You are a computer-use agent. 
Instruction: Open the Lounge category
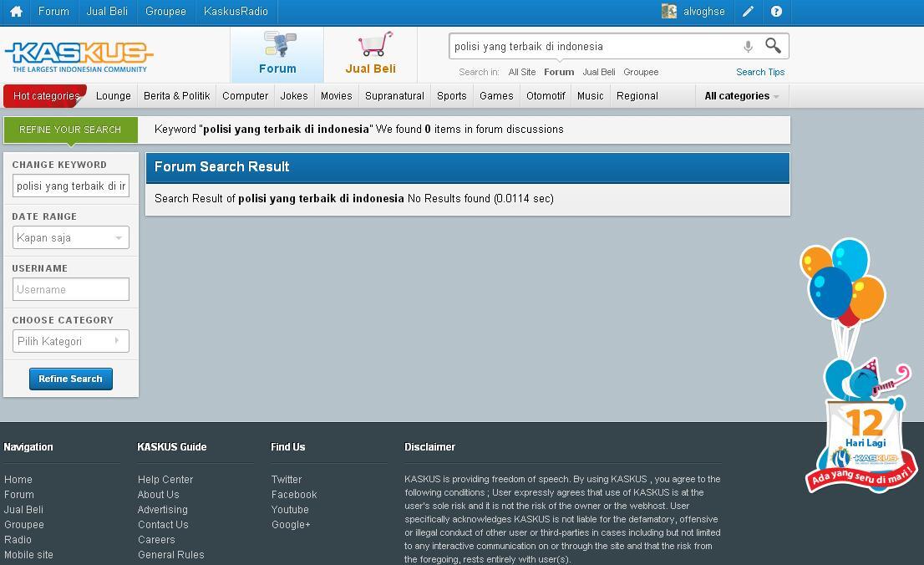coord(113,96)
